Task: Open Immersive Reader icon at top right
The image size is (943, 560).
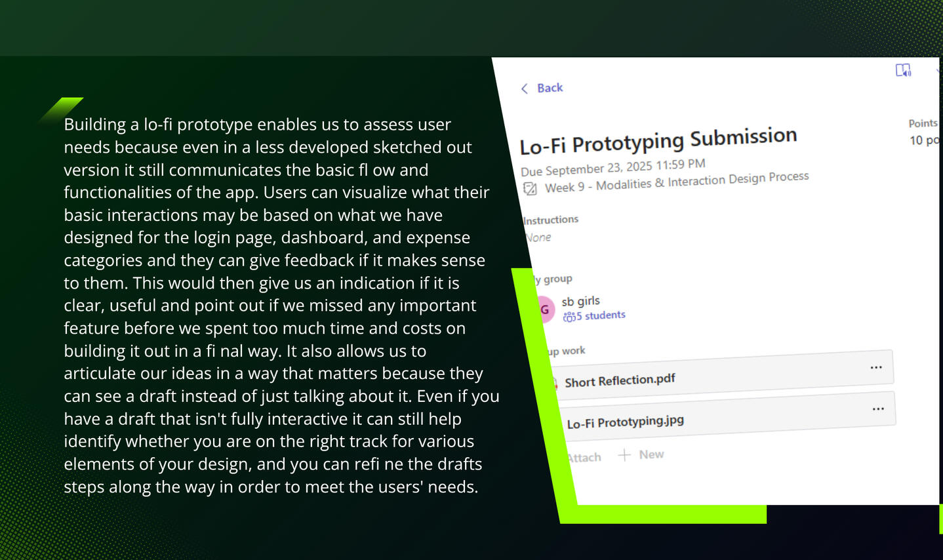Action: [903, 70]
